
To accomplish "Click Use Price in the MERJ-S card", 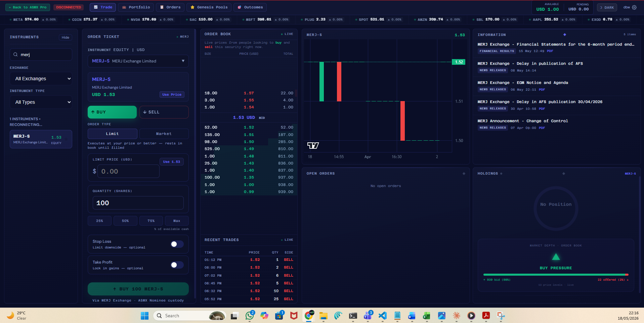I will (x=172, y=94).
